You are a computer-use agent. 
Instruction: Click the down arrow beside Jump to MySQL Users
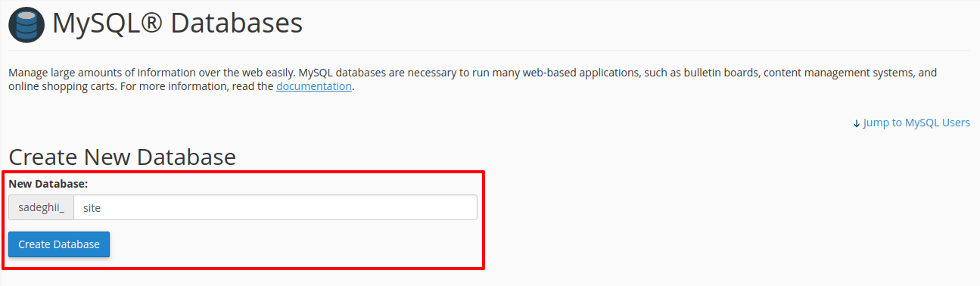(856, 123)
